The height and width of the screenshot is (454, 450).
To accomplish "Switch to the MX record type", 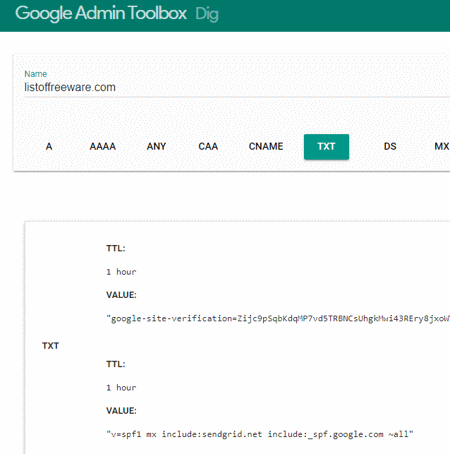I will point(442,146).
